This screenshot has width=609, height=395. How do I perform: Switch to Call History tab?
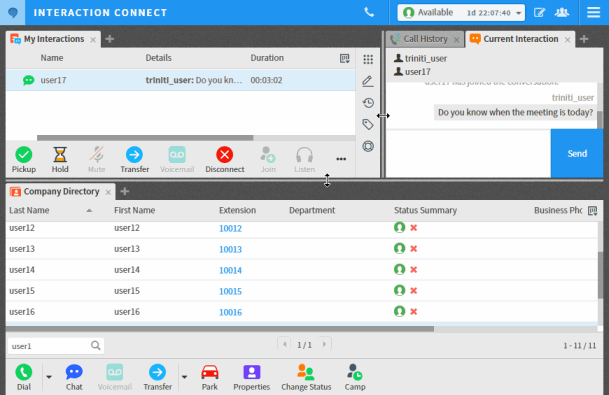coord(425,39)
